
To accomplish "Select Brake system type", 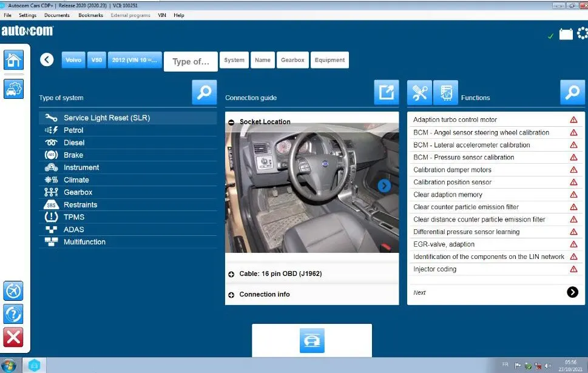I will (128, 155).
